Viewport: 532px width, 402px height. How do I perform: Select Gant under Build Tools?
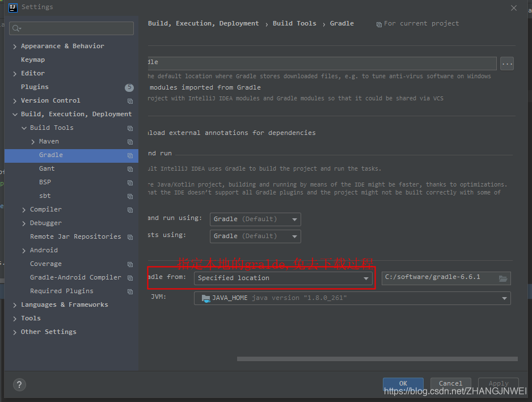[x=47, y=168]
